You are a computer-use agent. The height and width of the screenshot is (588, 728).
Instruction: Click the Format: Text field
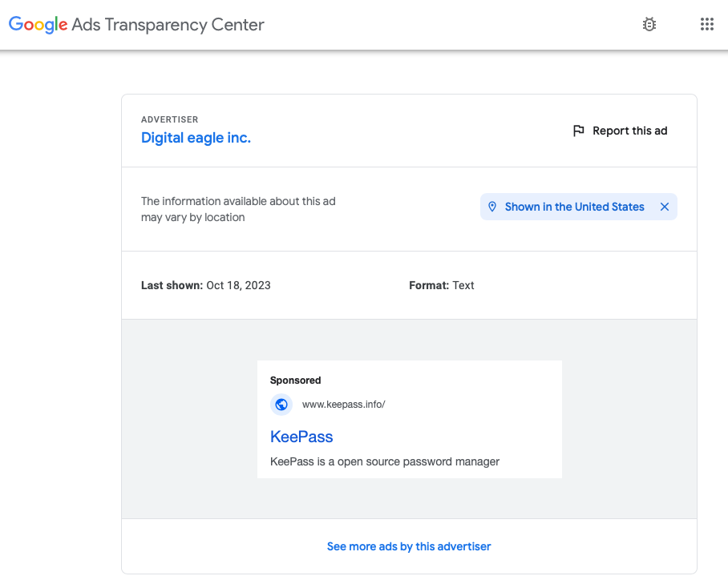(x=442, y=285)
